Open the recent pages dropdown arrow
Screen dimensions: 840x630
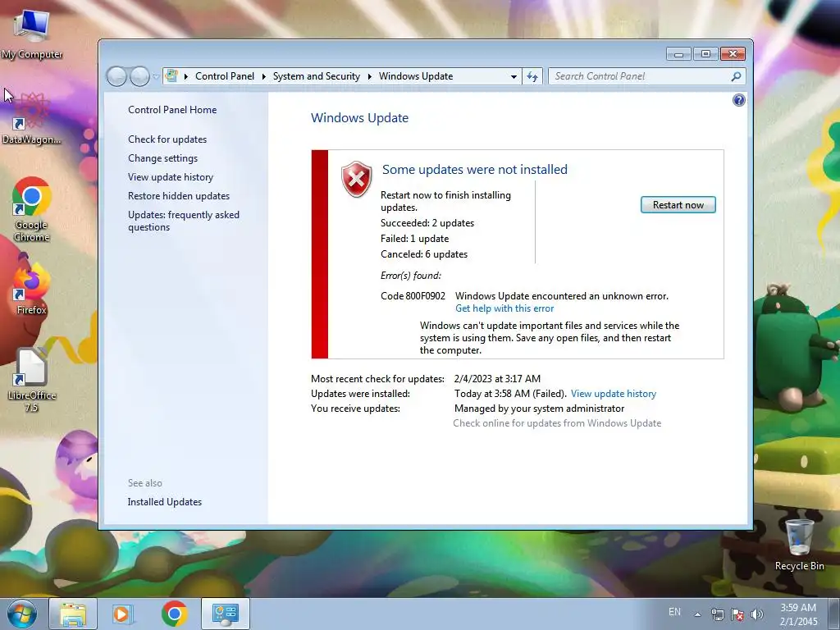156,76
